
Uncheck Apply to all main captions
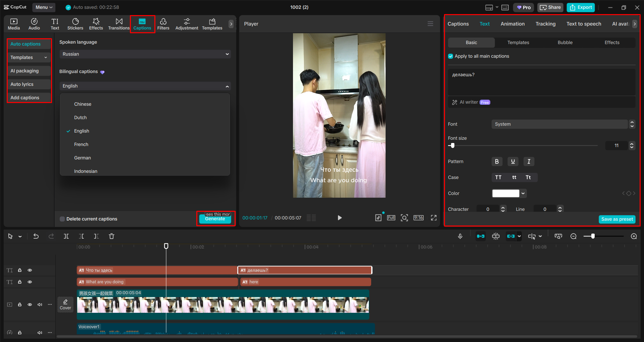(450, 56)
